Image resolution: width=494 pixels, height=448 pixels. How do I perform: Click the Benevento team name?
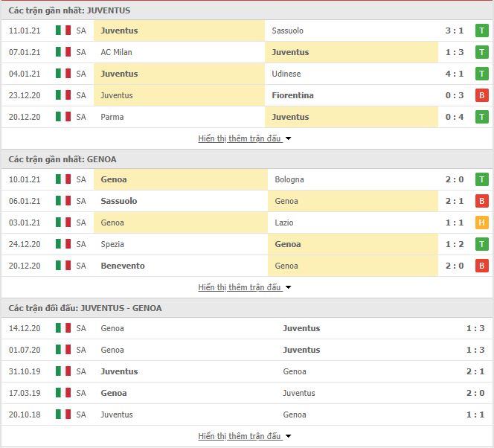123,266
